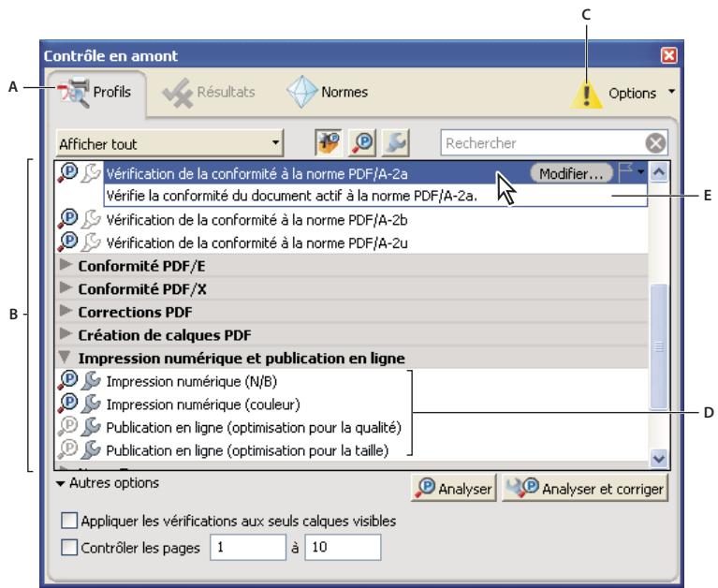Click wrench icon of taille publication profile
Image resolution: width=718 pixels, height=588 pixels.
click(91, 449)
